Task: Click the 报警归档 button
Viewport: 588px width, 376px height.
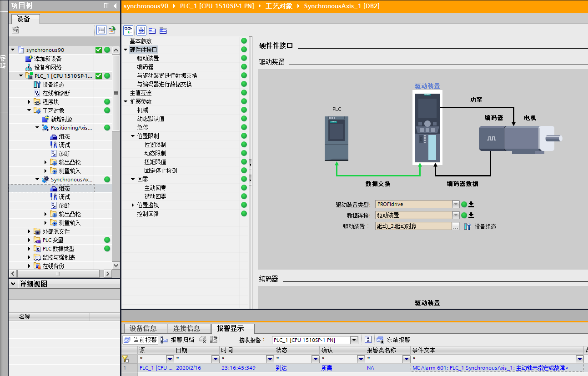Action: (177, 340)
